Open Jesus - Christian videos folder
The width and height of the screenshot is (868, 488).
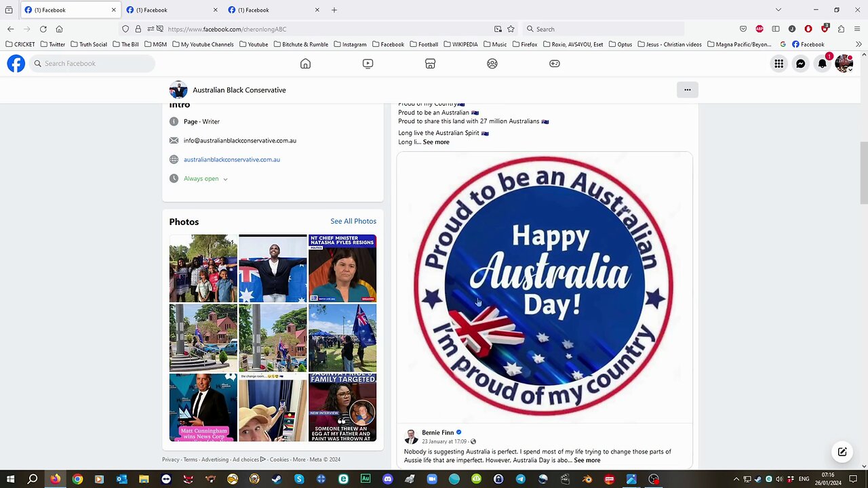click(x=669, y=45)
